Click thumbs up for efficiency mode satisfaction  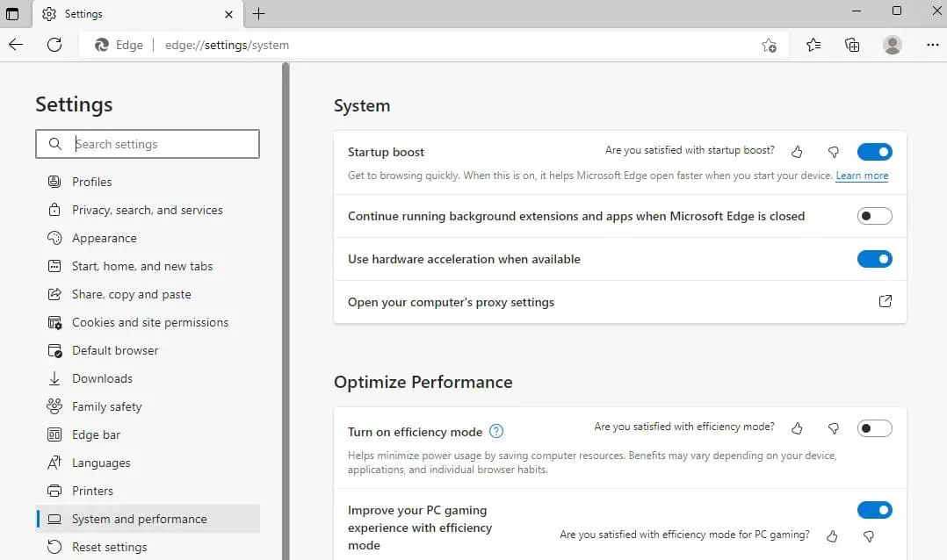pos(797,428)
